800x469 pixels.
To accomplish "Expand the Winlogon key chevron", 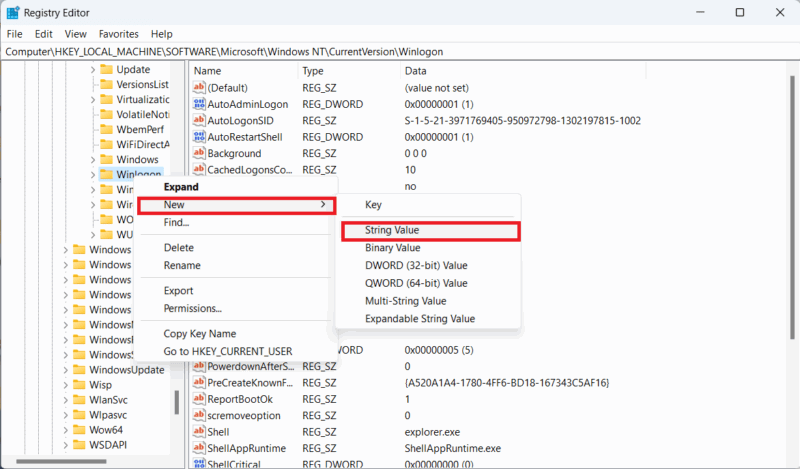I will pos(93,175).
